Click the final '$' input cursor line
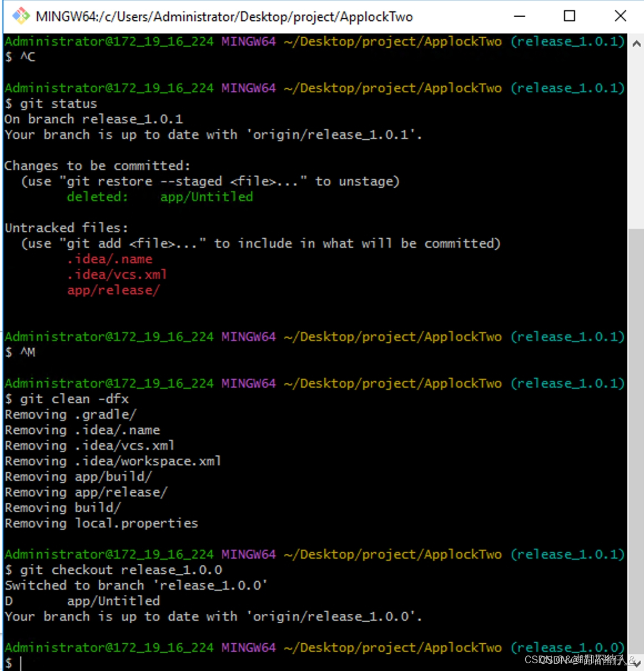This screenshot has width=644, height=671. coord(12,663)
